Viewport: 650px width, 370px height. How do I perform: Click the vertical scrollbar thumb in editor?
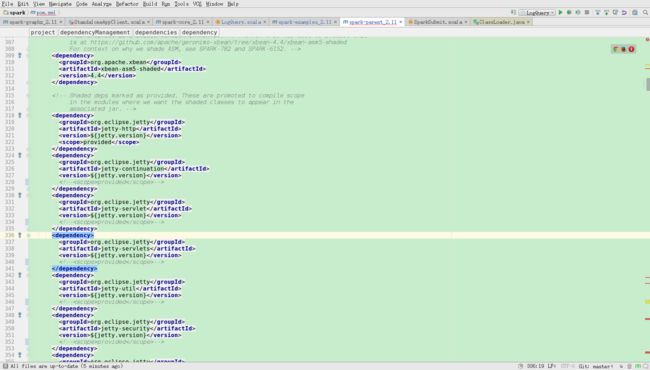pos(648,85)
